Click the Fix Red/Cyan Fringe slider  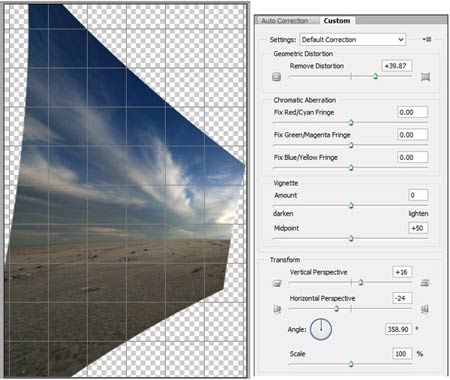click(350, 123)
